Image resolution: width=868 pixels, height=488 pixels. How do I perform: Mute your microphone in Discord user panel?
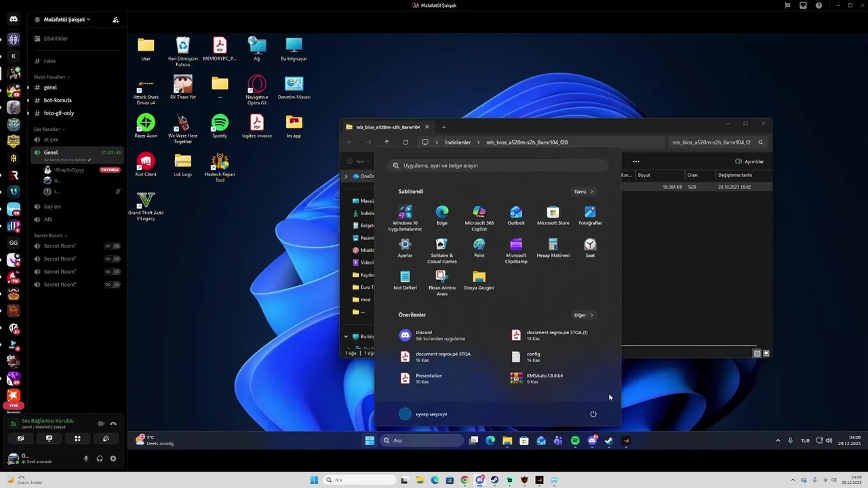click(x=85, y=459)
